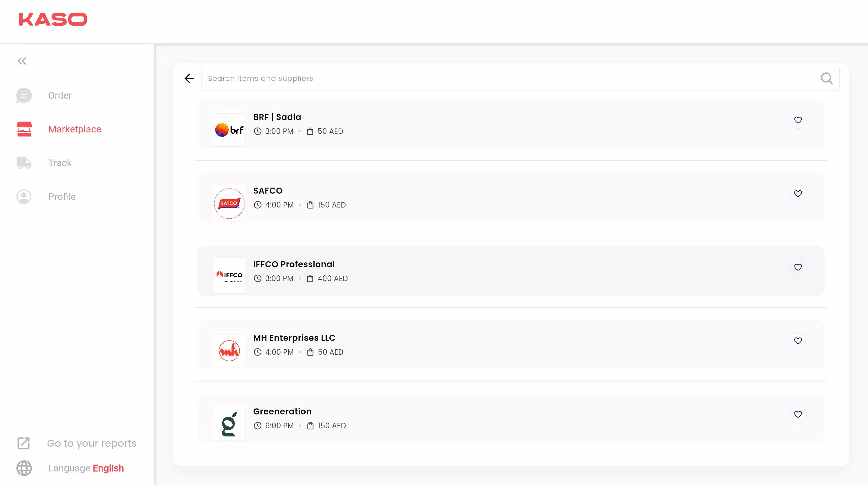The image size is (868, 485).
Task: Click the Track delivery truck icon
Action: click(24, 163)
